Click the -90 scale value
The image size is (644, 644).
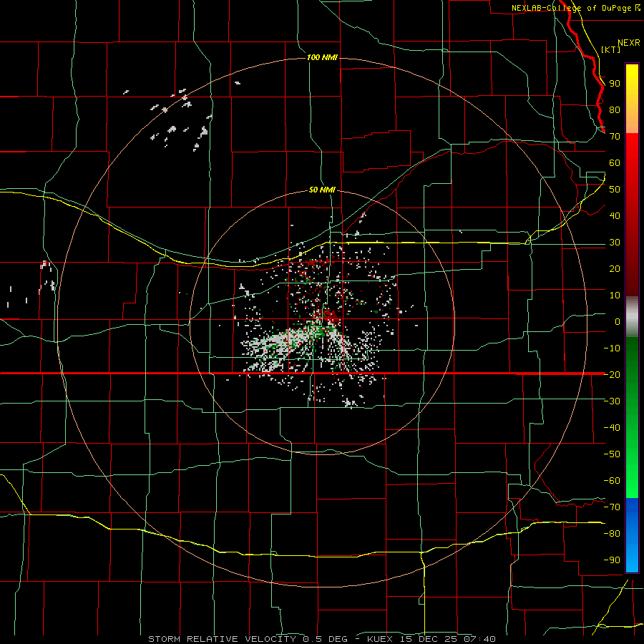612,560
